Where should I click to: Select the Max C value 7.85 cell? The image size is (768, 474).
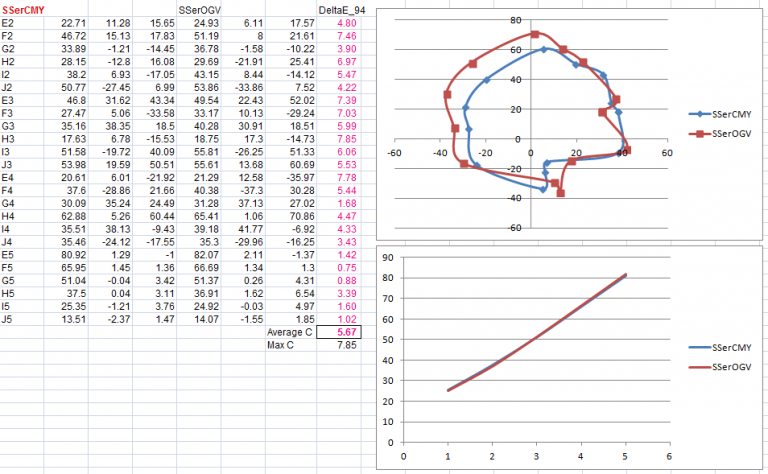coord(339,345)
